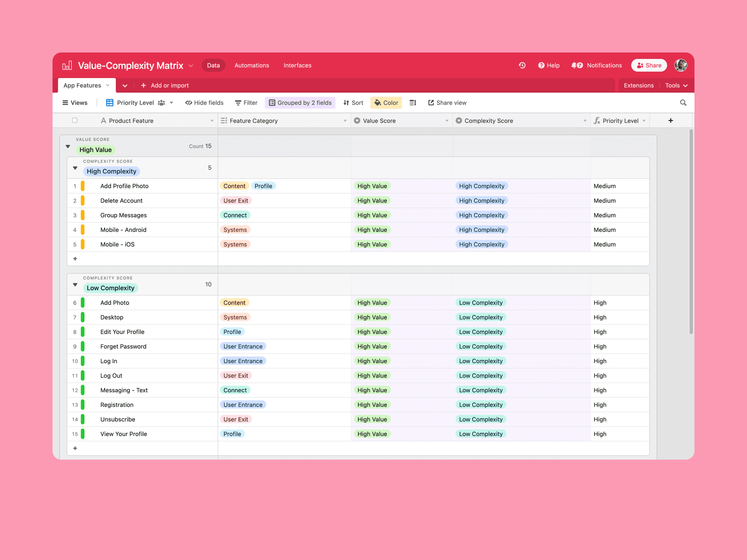The image size is (747, 560).
Task: Click the Profile tag in Add Profile Photo row
Action: coord(263,186)
